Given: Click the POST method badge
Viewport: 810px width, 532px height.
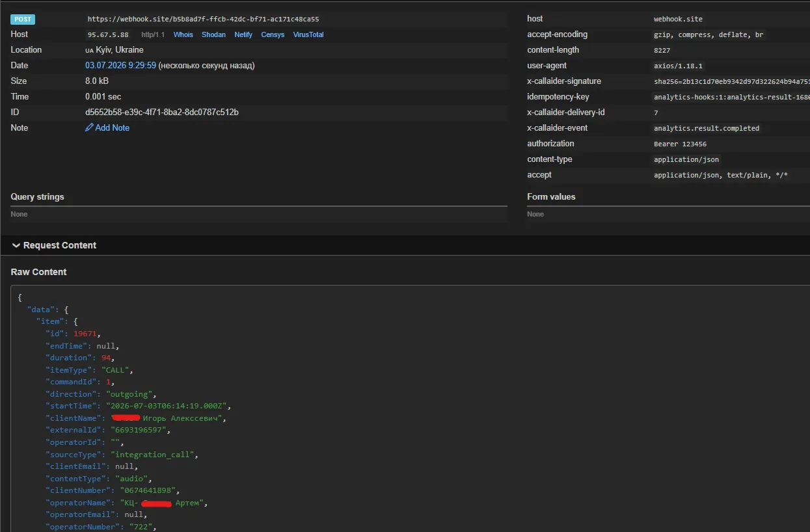Looking at the screenshot, I should pos(23,20).
